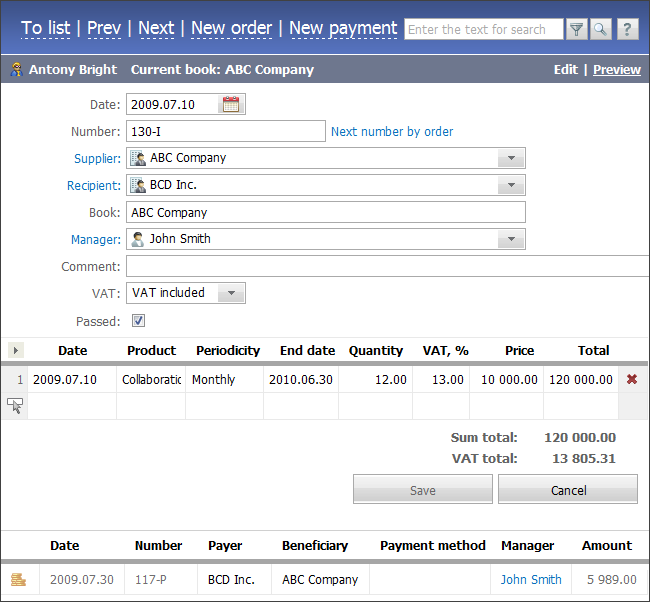Click the Cancel button
This screenshot has width=650, height=602.
(568, 489)
